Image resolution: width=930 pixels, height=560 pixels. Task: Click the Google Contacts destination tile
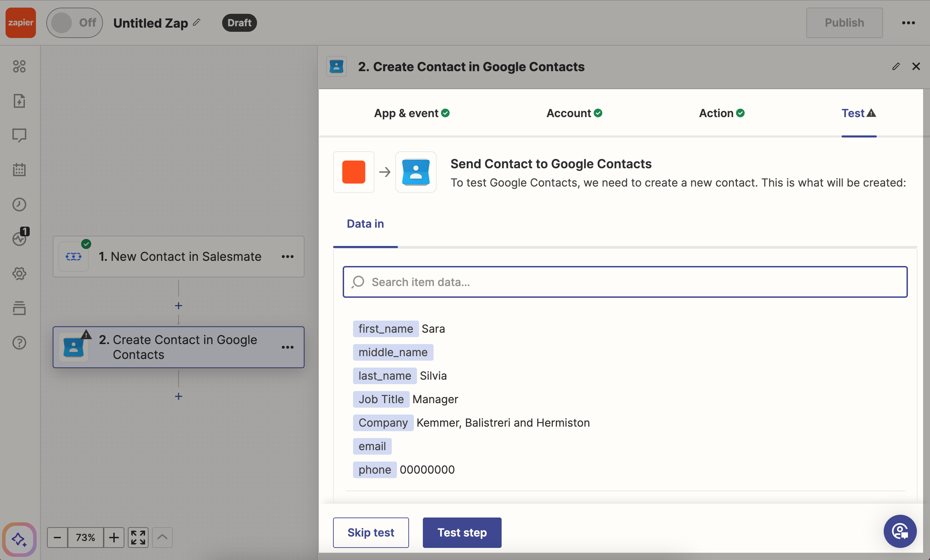click(x=416, y=172)
